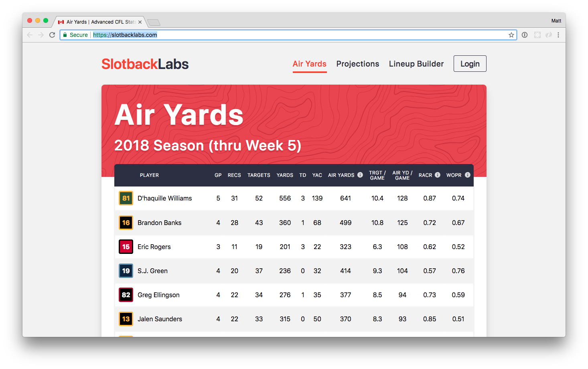Go to the Projections page
This screenshot has height=369, width=588.
pos(358,64)
